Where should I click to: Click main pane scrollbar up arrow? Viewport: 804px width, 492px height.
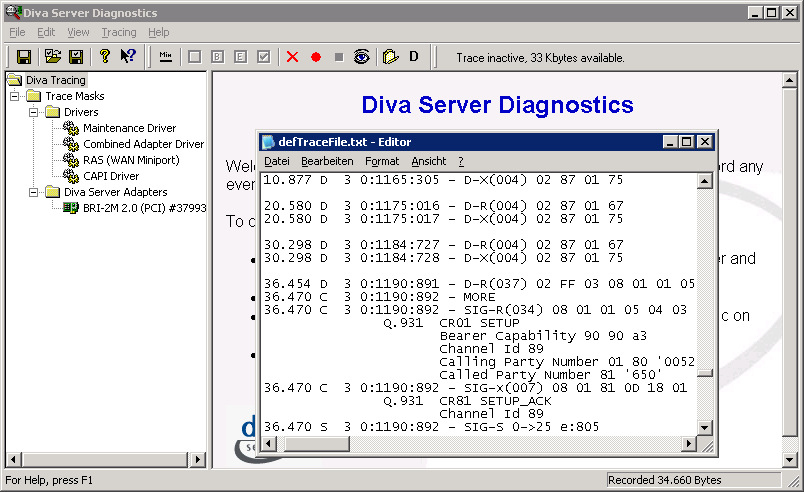click(x=790, y=80)
